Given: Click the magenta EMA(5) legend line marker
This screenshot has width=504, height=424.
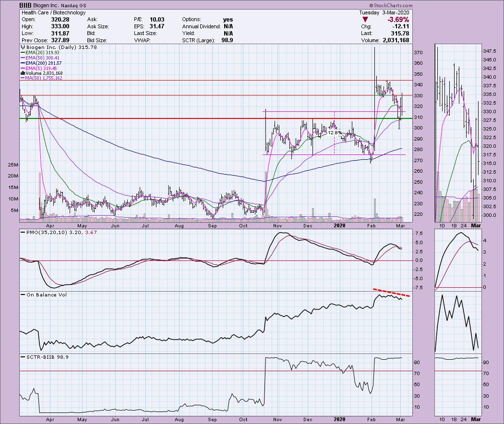Looking at the screenshot, I should coord(23,69).
